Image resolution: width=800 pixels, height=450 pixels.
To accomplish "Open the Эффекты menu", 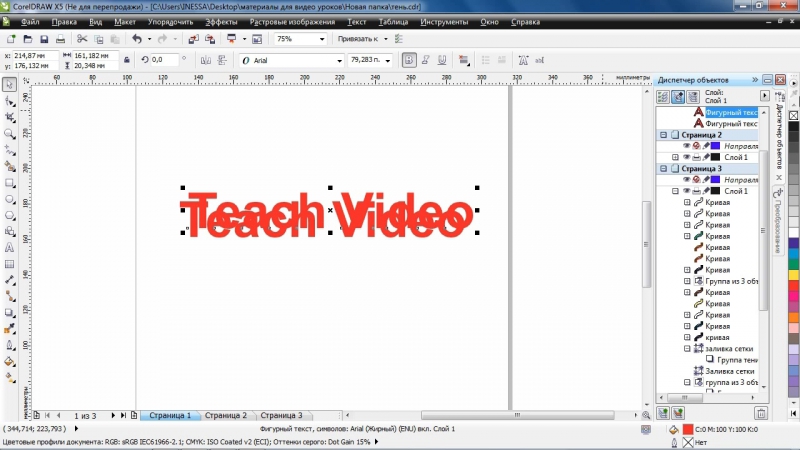I will [221, 21].
